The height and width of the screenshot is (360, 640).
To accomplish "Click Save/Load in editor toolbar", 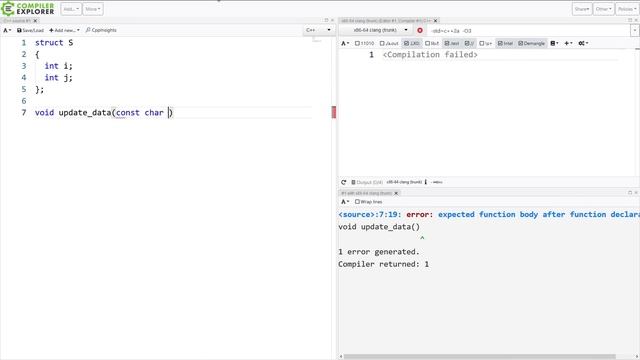I will (x=30, y=30).
